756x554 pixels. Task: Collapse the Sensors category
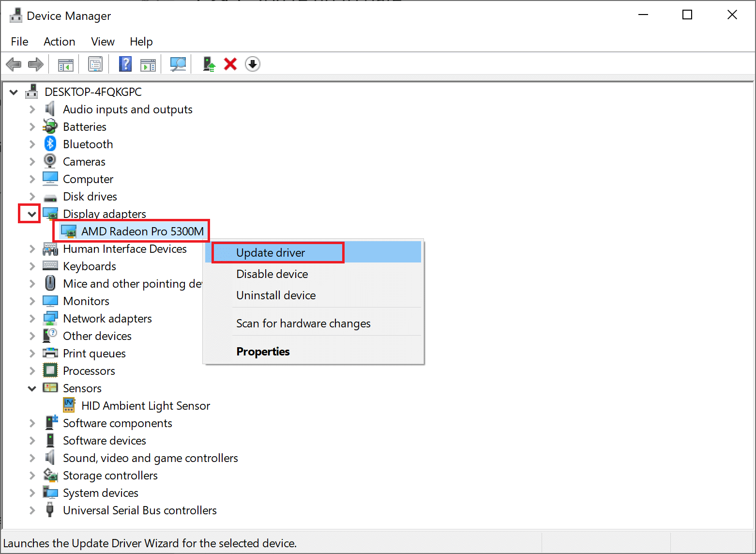point(32,388)
